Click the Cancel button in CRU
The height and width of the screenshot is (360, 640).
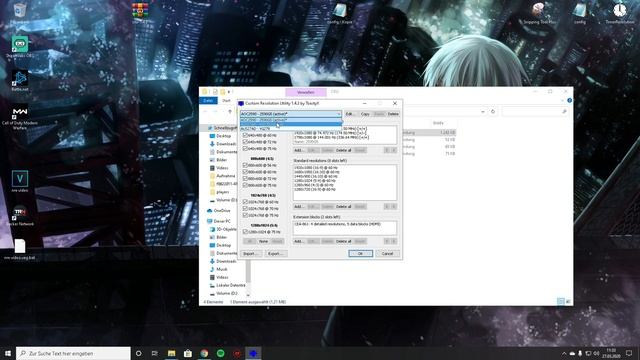pos(387,253)
